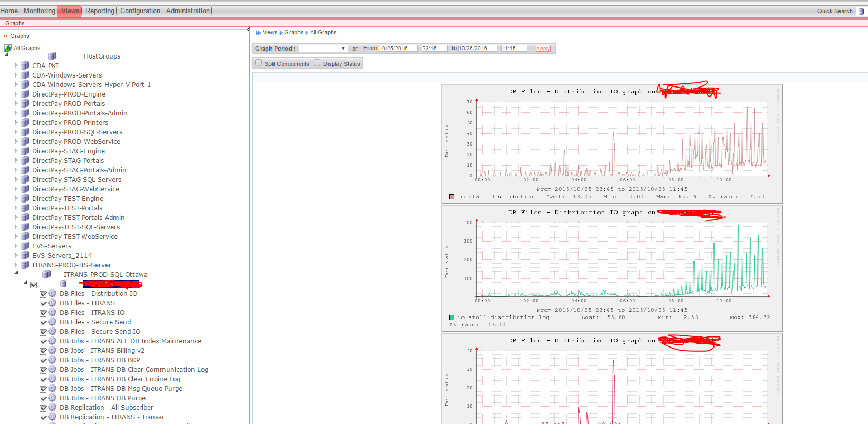Click the Views breadcrumb arrow icon
The width and height of the screenshot is (868, 424).
(x=258, y=33)
